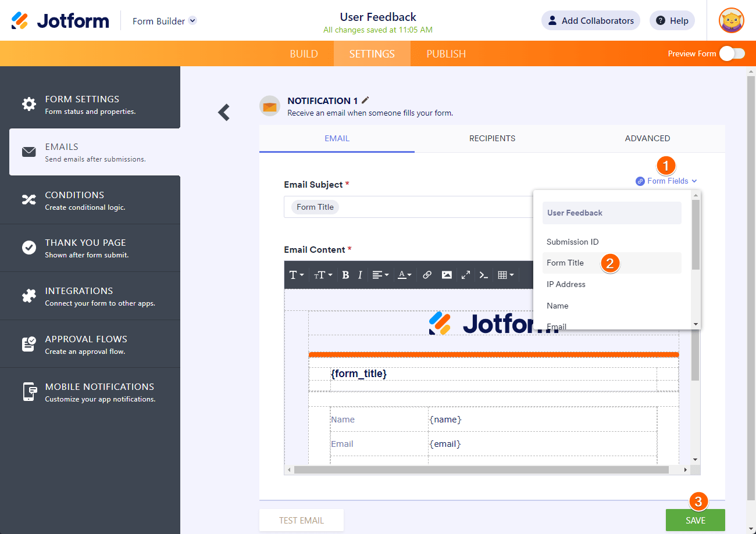
Task: Open the source code view icon
Action: click(x=483, y=275)
